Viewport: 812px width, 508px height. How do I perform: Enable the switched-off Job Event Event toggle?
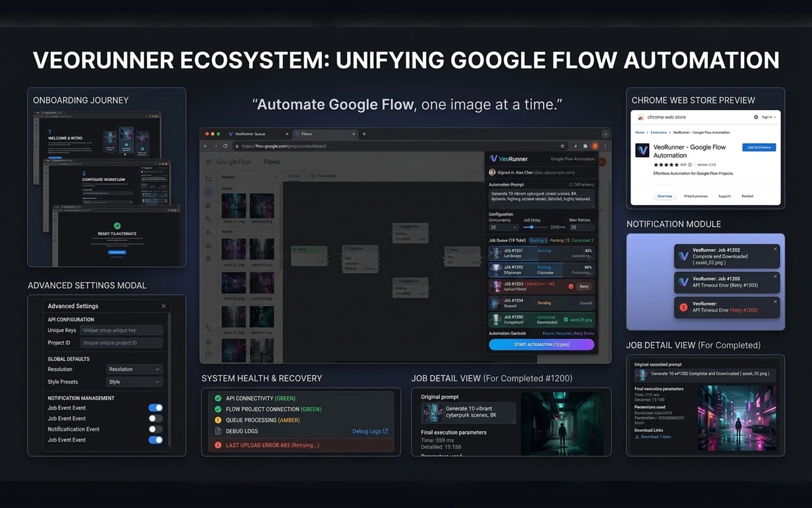155,418
